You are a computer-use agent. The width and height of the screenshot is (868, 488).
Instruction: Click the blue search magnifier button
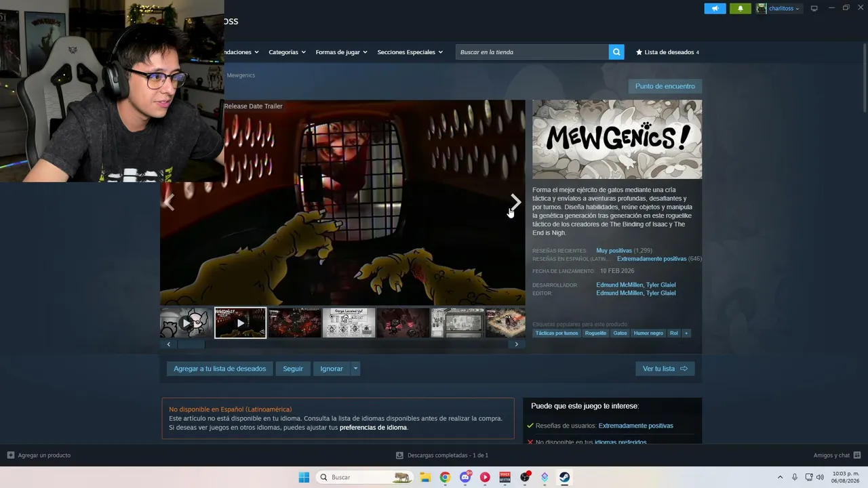(616, 52)
